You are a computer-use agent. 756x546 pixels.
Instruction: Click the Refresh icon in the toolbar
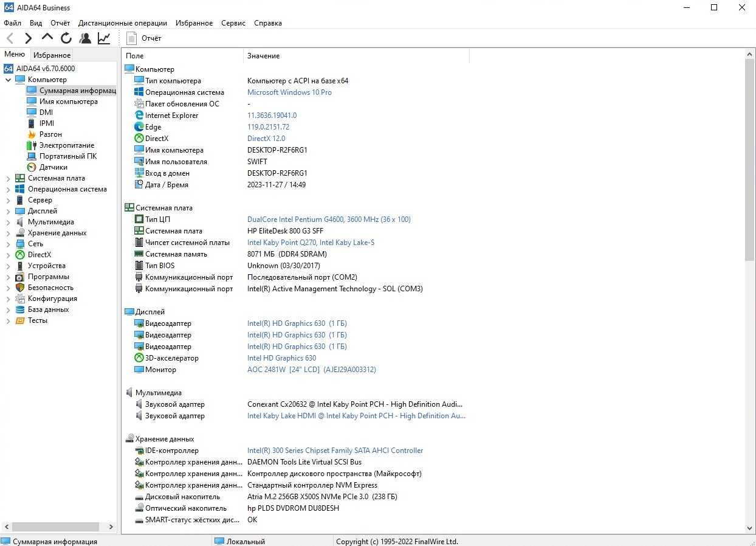click(66, 38)
